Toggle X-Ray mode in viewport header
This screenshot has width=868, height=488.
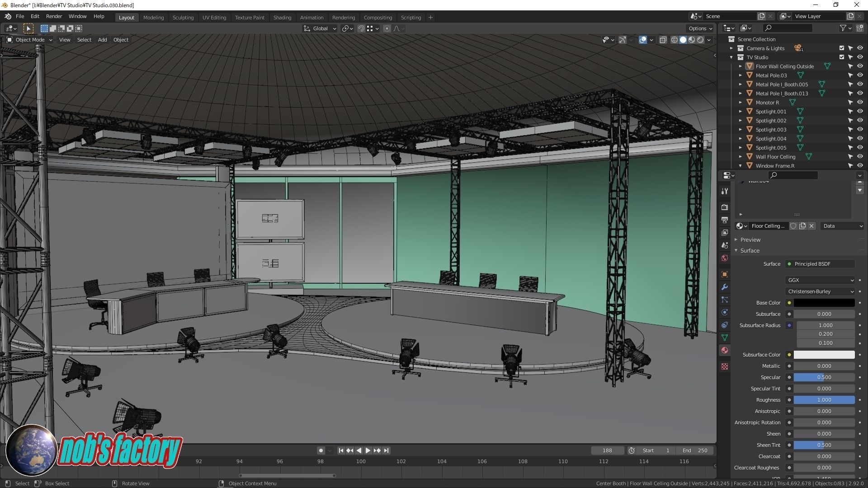[663, 40]
